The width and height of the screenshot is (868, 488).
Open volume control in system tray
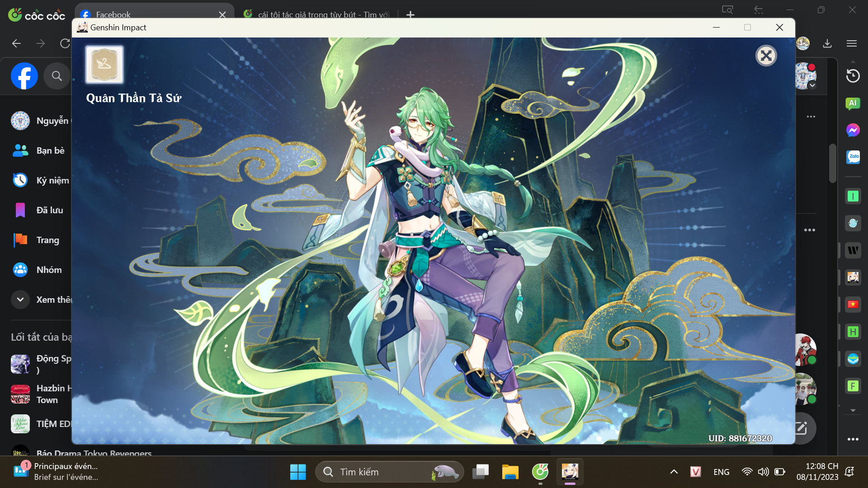pos(763,472)
